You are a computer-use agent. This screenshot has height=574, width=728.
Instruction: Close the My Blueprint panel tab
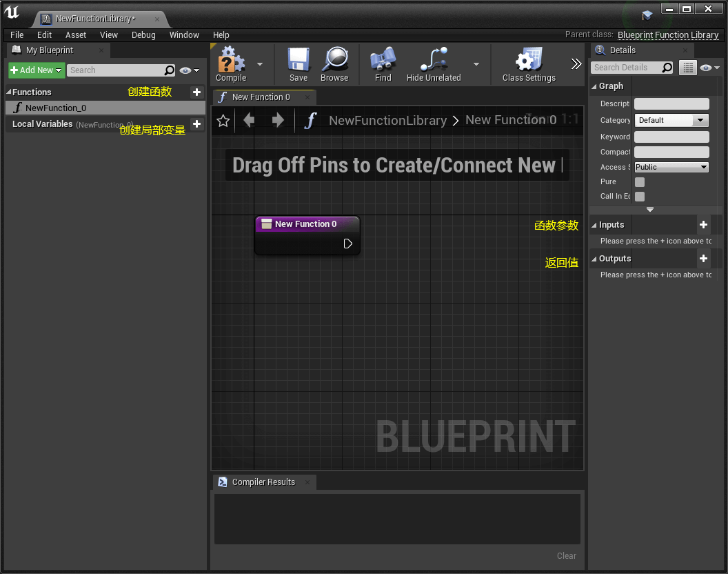[101, 50]
